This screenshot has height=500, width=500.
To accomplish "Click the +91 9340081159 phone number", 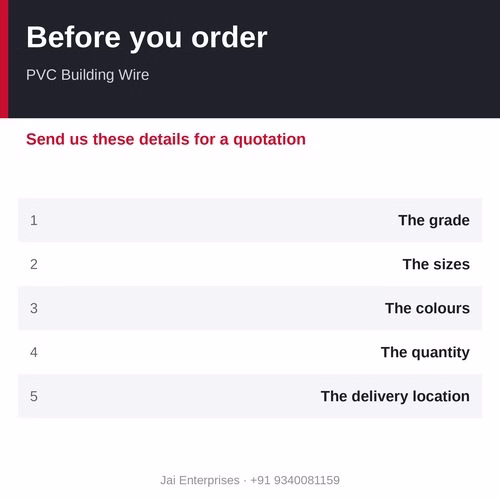I will click(295, 480).
